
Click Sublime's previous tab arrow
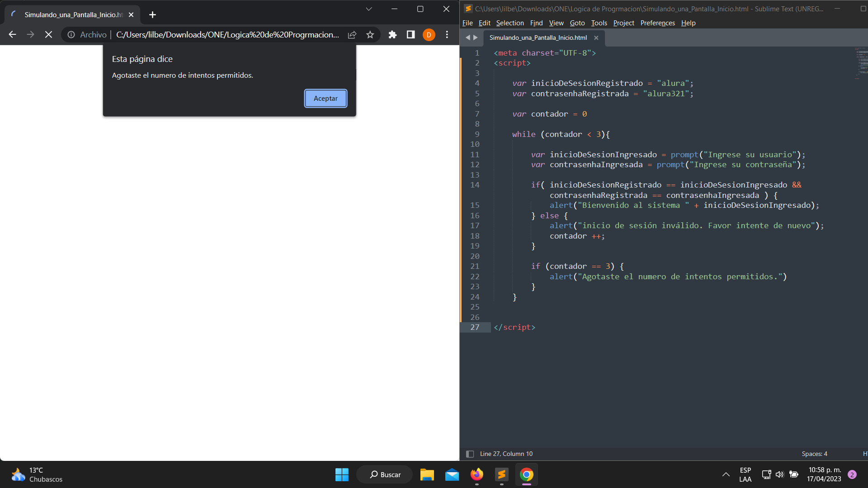click(468, 38)
